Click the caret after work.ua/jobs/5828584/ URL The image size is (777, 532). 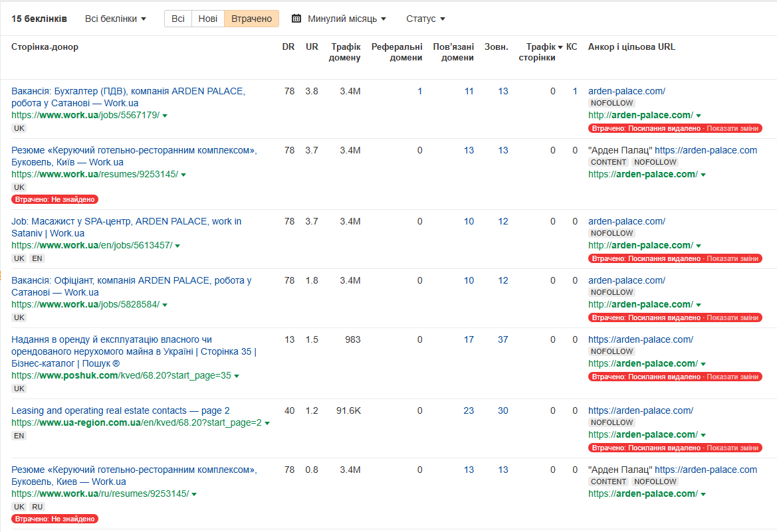(x=165, y=305)
